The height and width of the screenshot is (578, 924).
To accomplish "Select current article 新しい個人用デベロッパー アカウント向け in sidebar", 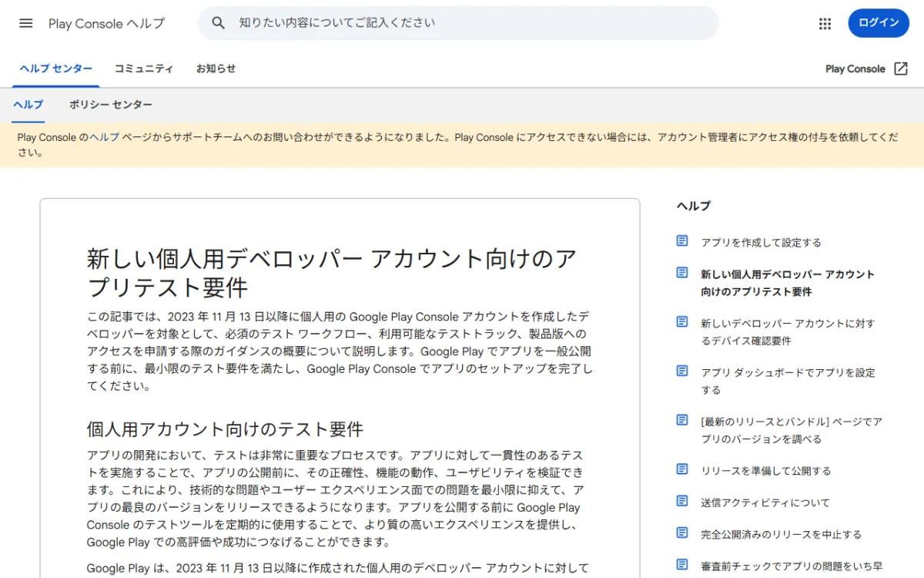I will 788,283.
